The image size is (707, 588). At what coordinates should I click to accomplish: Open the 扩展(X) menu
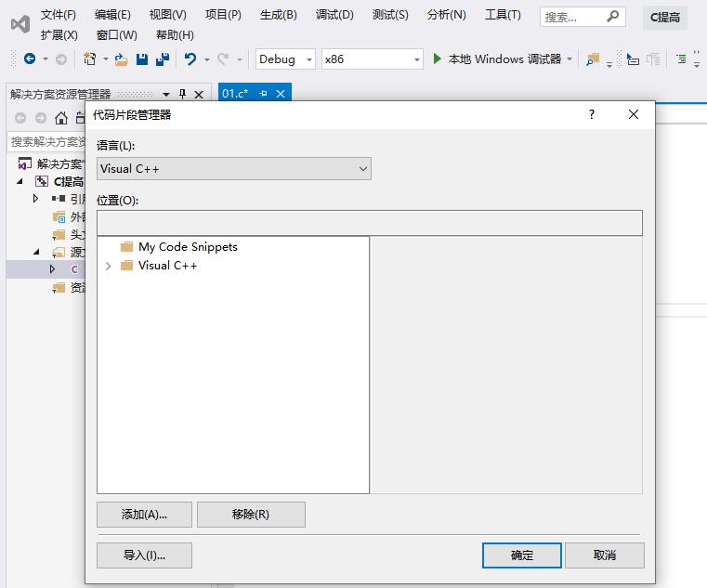[x=59, y=34]
